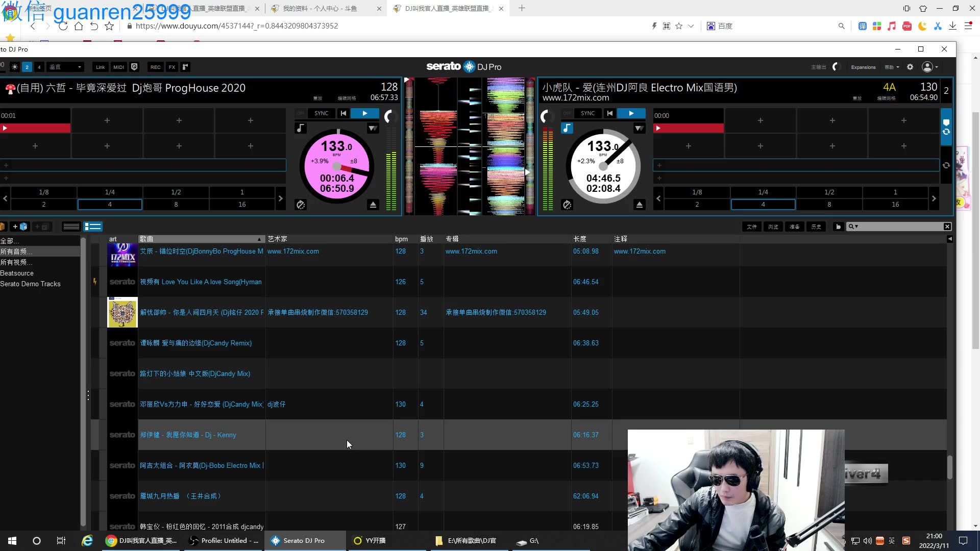Viewport: 980px width, 551px height.
Task: Eject the track from the left deck
Action: (x=373, y=205)
